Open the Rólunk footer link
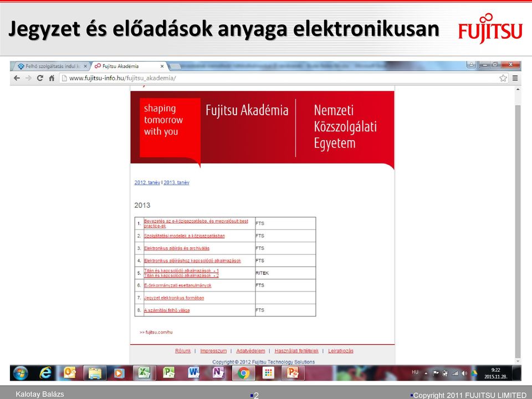532x399 pixels. point(183,351)
